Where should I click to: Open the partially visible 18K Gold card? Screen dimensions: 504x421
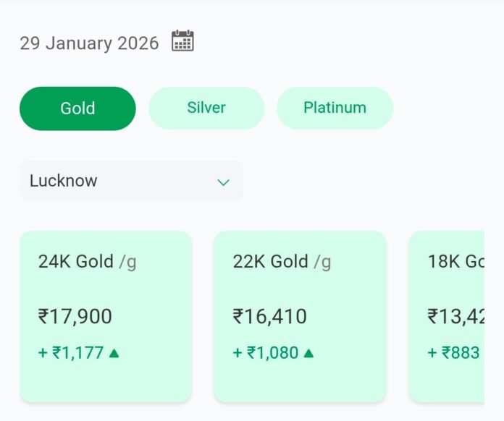(447, 316)
